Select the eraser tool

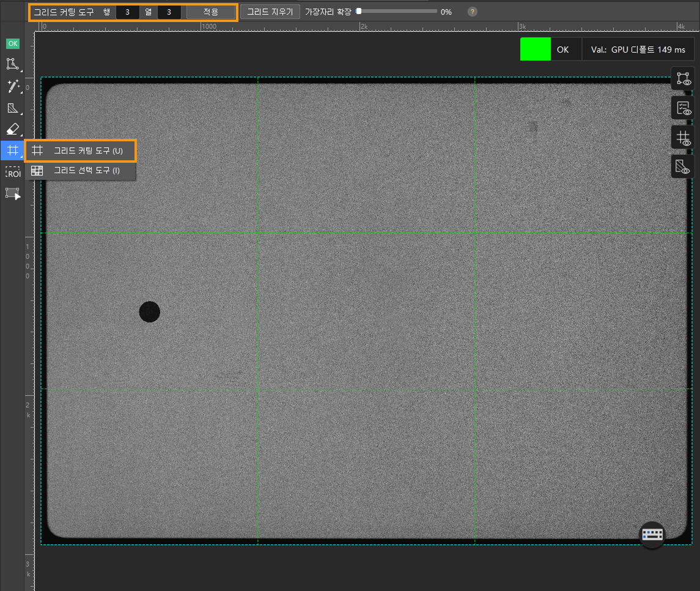tap(12, 129)
